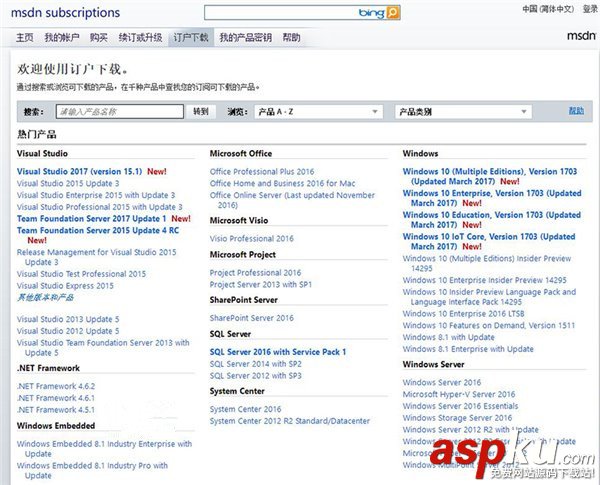Image resolution: width=600 pixels, height=485 pixels.
Task: Open SQL Server 2014 with SP2 link
Action: (x=256, y=364)
